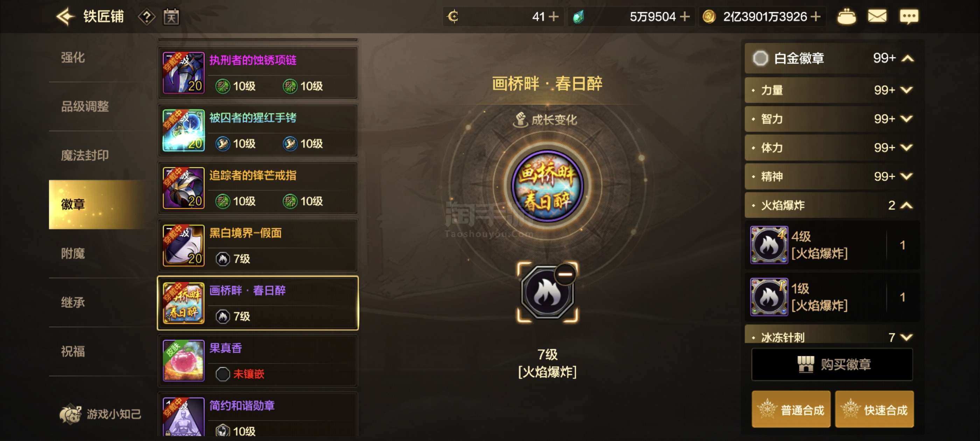
Task: Remove the socketed flame emblem with the minus badge
Action: (x=565, y=274)
